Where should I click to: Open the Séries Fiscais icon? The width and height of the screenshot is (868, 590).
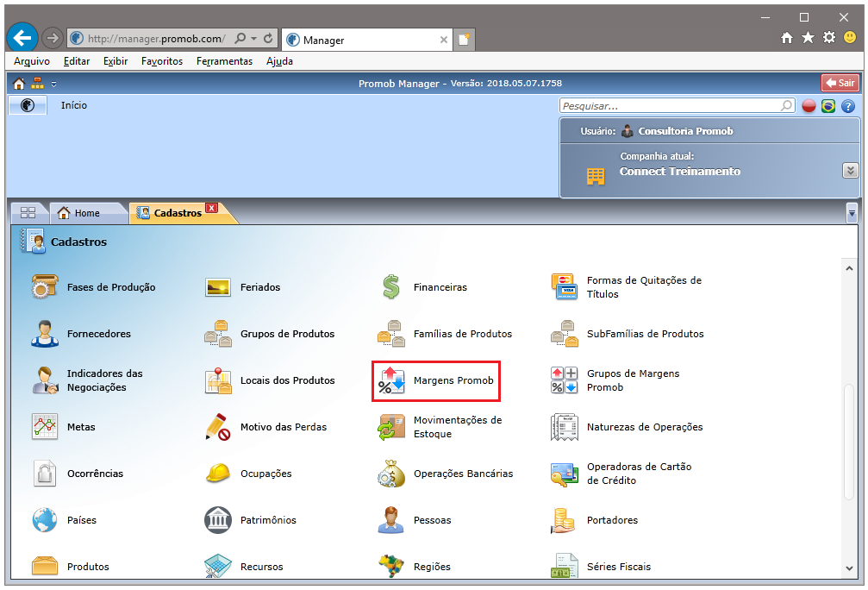[565, 566]
